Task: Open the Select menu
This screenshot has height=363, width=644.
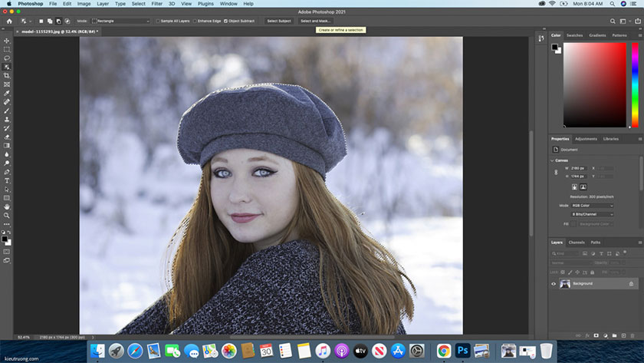Action: coord(139,4)
